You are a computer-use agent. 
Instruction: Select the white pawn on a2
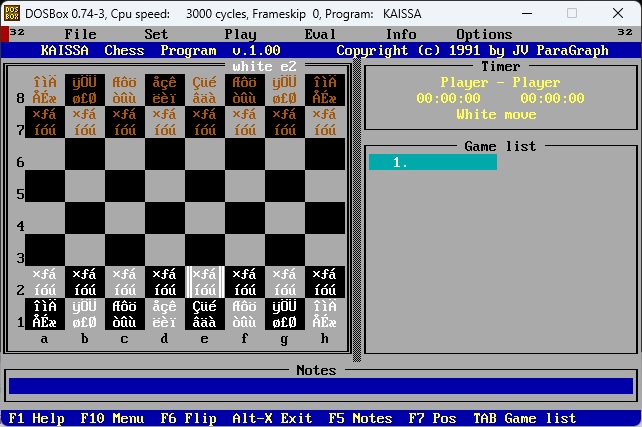(45, 282)
